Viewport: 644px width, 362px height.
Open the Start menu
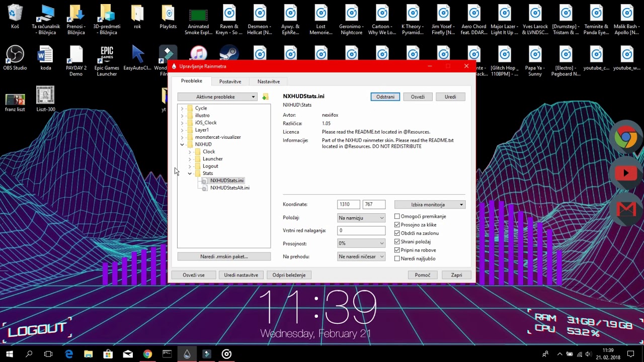[x=10, y=354]
